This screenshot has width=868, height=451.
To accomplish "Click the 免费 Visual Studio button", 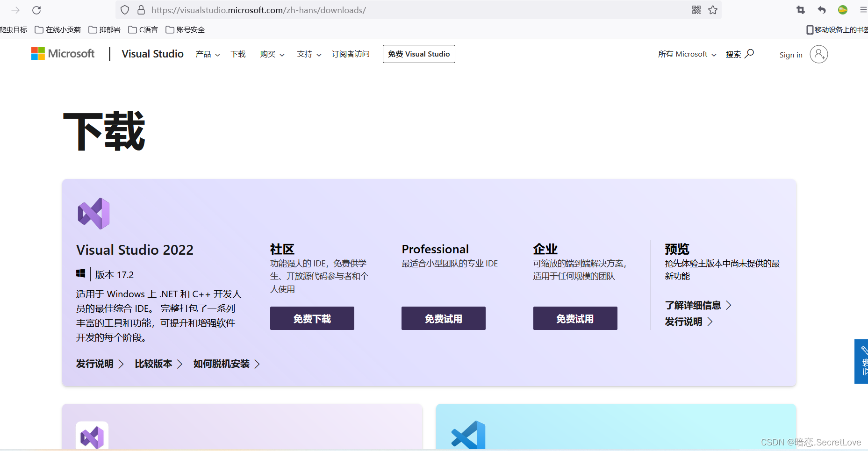I will pos(419,54).
